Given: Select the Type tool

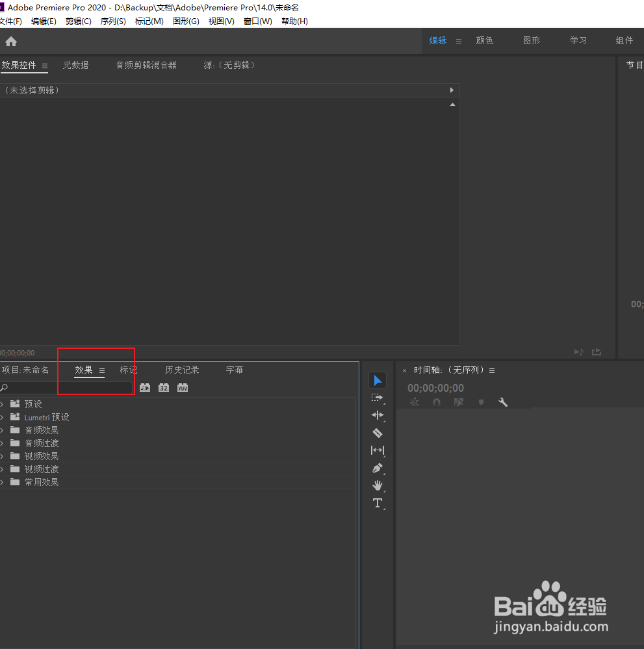Looking at the screenshot, I should tap(378, 503).
